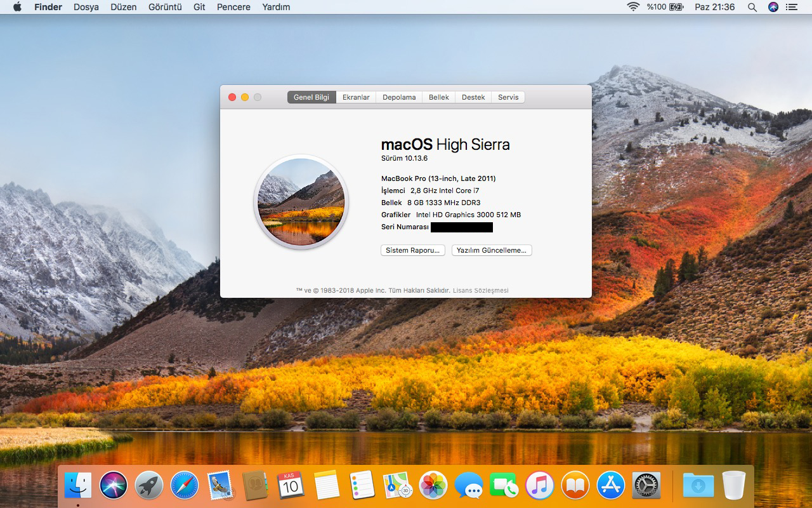Viewport: 812px width, 508px height.
Task: Open the Görüntü menu
Action: point(165,7)
